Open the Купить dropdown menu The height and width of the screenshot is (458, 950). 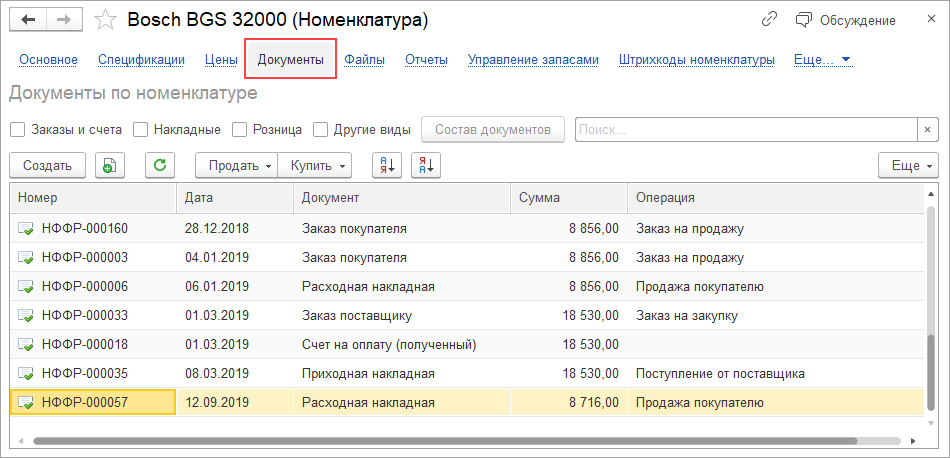point(316,165)
